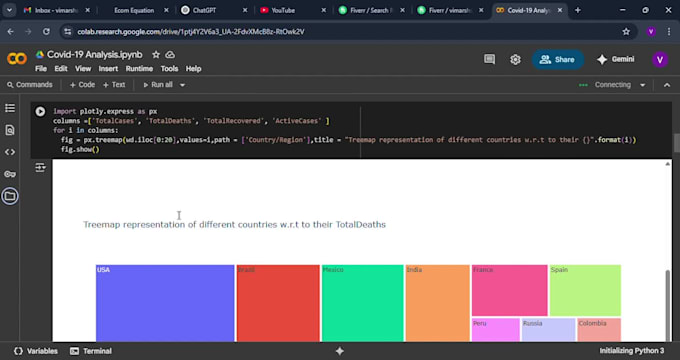Select the India treemap block

pos(438,303)
